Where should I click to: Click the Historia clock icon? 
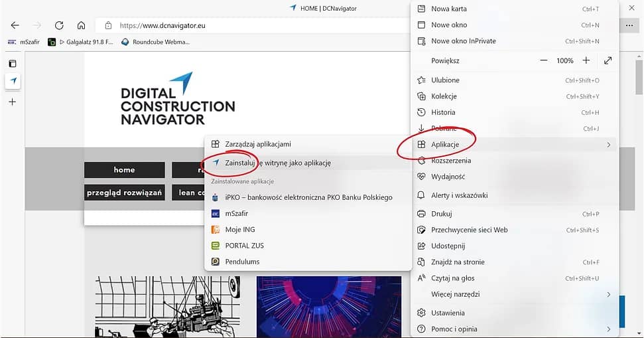coord(421,112)
